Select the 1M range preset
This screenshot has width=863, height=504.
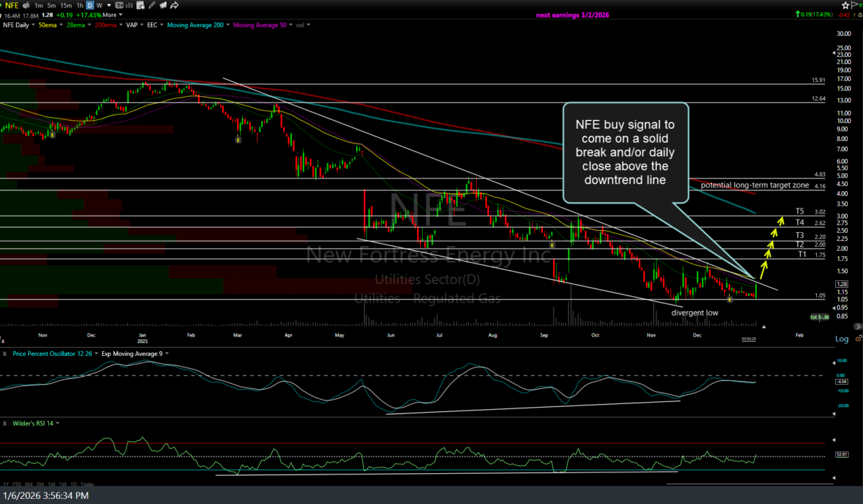click(52, 485)
